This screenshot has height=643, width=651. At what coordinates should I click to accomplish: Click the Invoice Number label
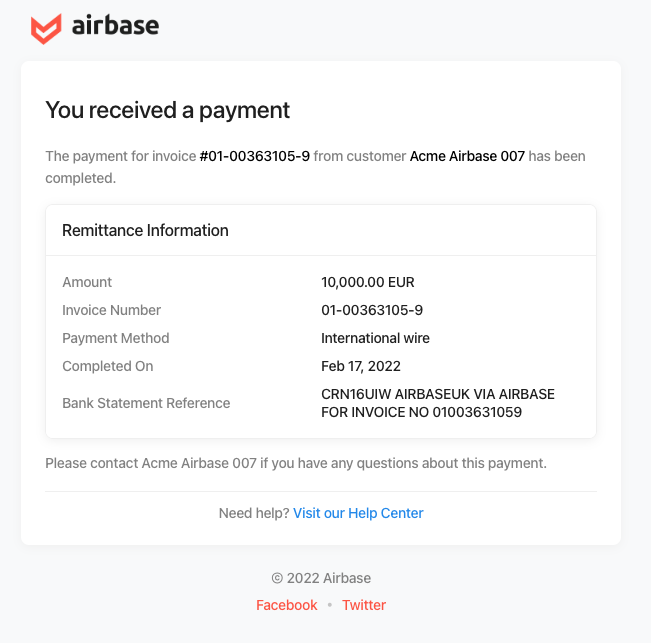[111, 310]
